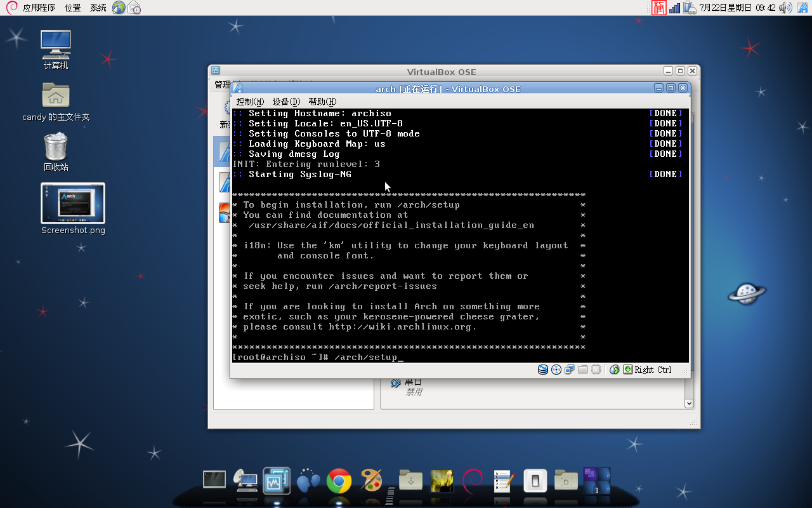
Task: Click the mouse integration status icon
Action: [614, 370]
